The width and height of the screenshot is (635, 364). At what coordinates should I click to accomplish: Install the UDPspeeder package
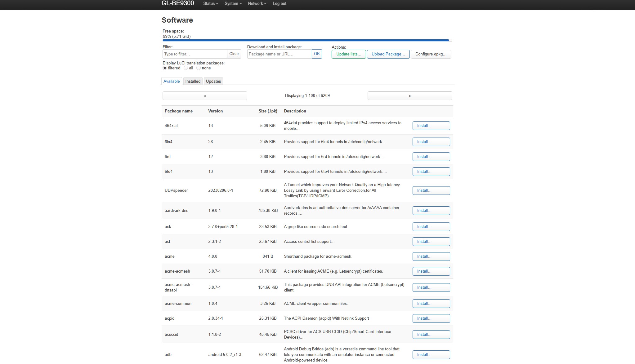431,191
